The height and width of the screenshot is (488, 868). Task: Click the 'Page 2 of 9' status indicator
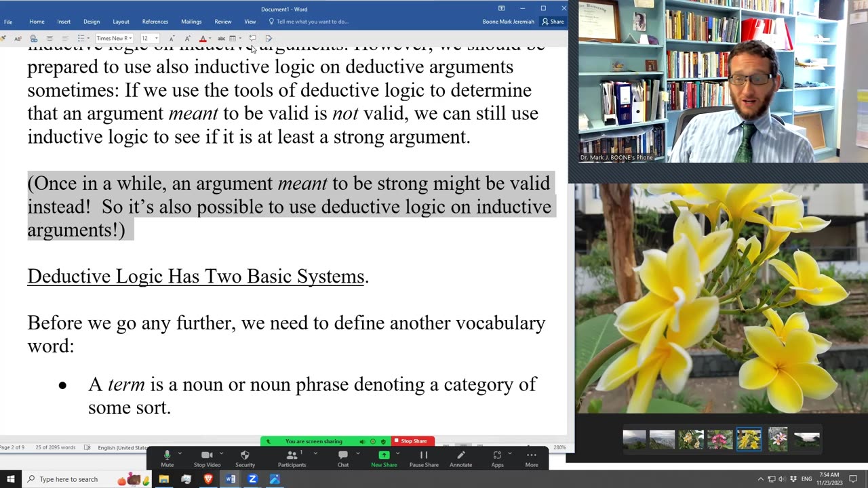coord(12,447)
